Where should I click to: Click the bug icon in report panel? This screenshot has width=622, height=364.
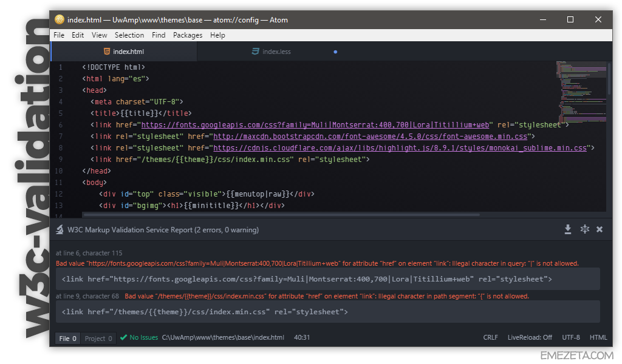(585, 229)
